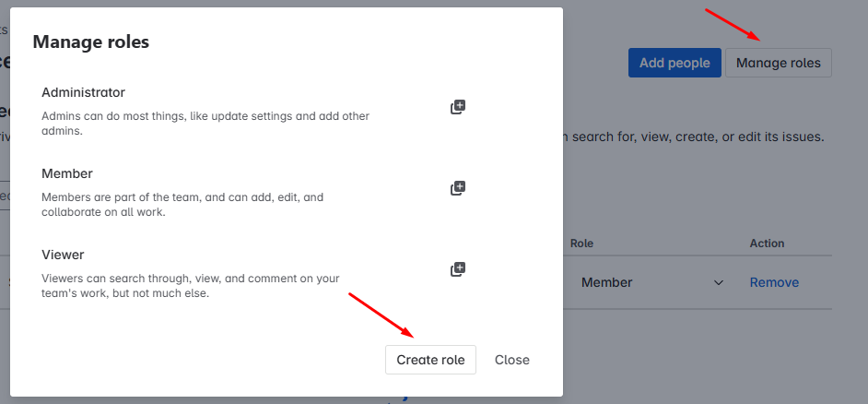868x404 pixels.
Task: Click the Create role button
Action: pos(430,360)
